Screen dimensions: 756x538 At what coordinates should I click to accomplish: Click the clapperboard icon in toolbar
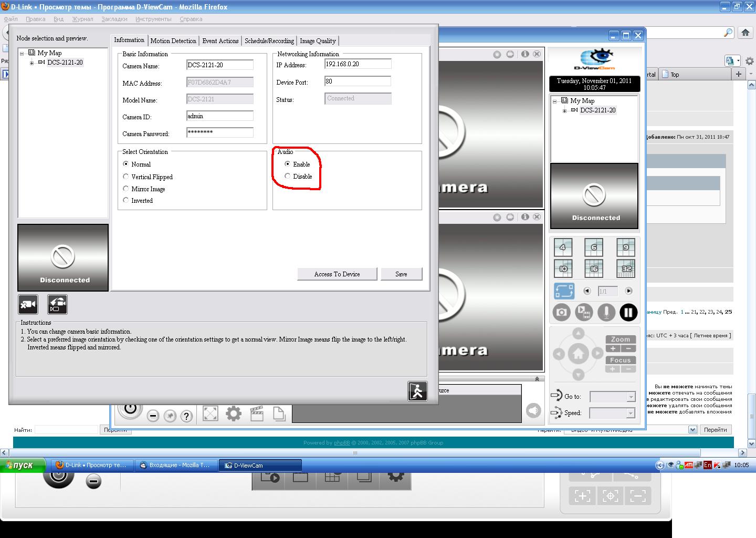point(257,414)
